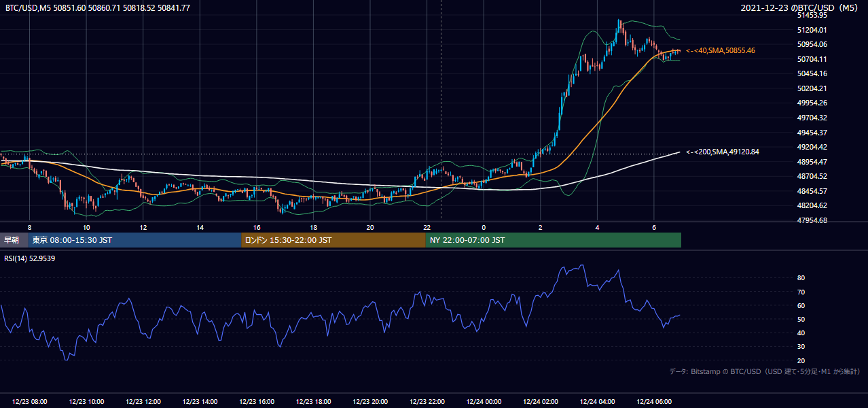Click hour label 12 under price chart
The height and width of the screenshot is (408, 868).
click(x=143, y=227)
